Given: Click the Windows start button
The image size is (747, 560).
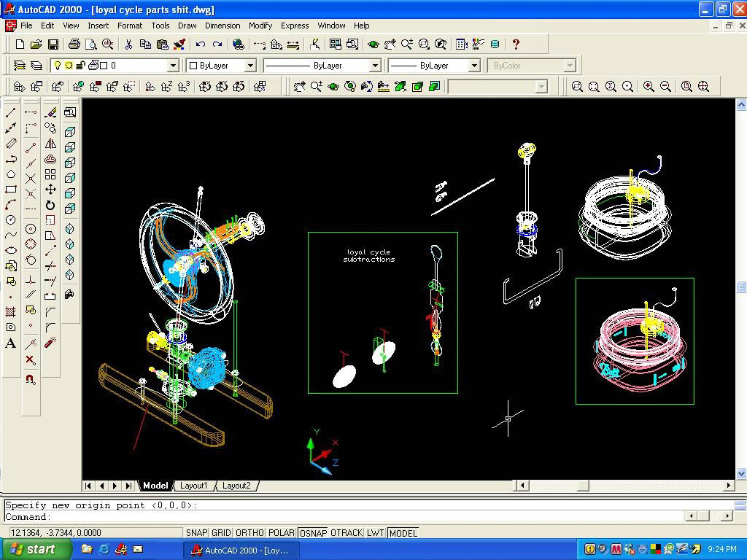Looking at the screenshot, I should (x=33, y=549).
